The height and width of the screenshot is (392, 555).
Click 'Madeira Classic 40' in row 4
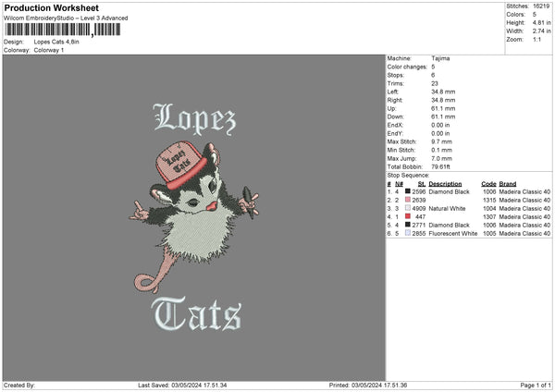524,217
